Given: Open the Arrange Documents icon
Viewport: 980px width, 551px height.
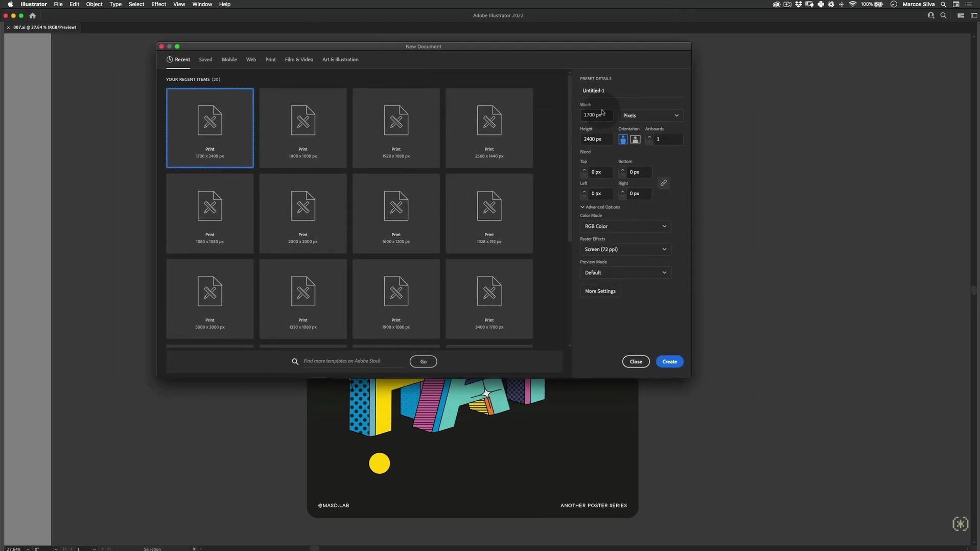Looking at the screenshot, I should 961,16.
